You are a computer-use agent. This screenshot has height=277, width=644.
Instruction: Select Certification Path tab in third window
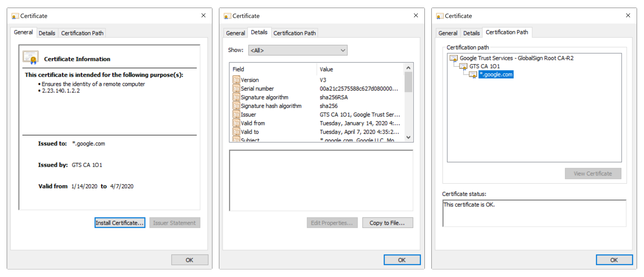[507, 32]
